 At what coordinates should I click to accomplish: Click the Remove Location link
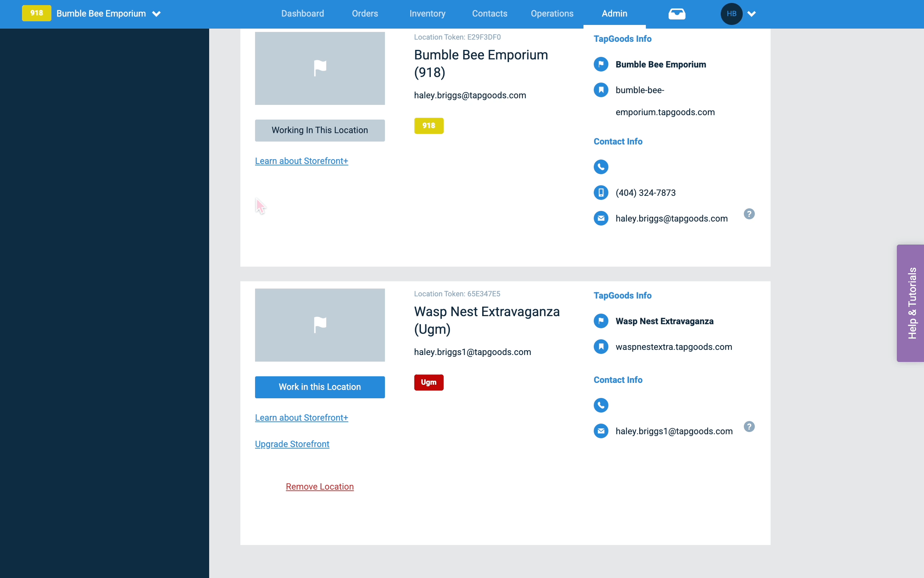(320, 487)
